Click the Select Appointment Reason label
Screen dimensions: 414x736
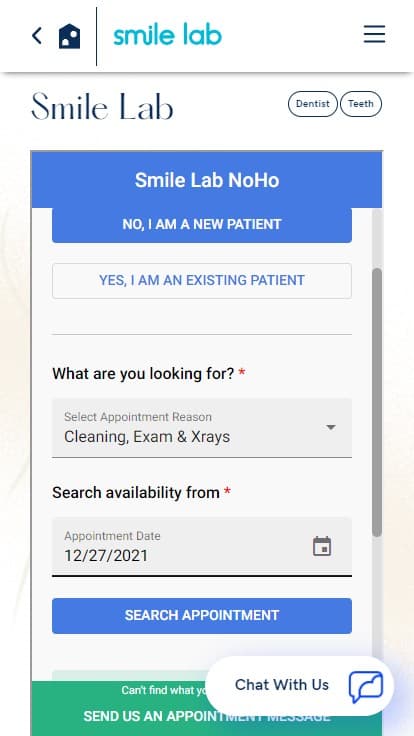[x=138, y=417]
